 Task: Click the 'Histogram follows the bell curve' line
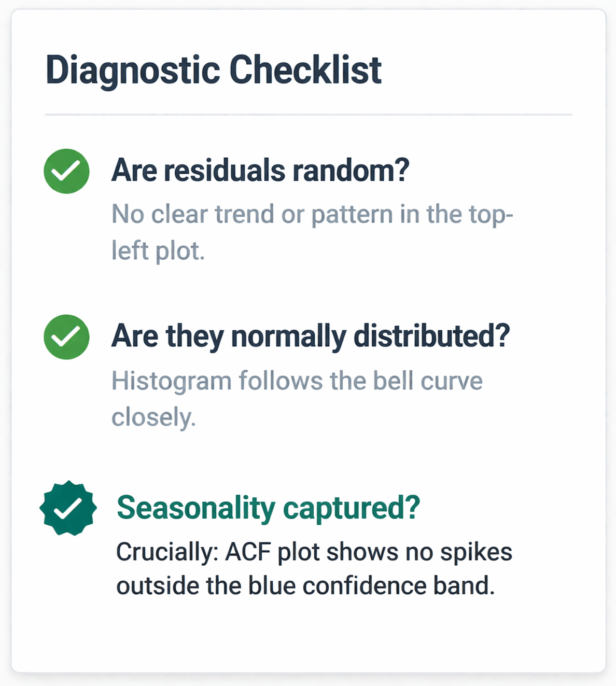click(x=297, y=381)
